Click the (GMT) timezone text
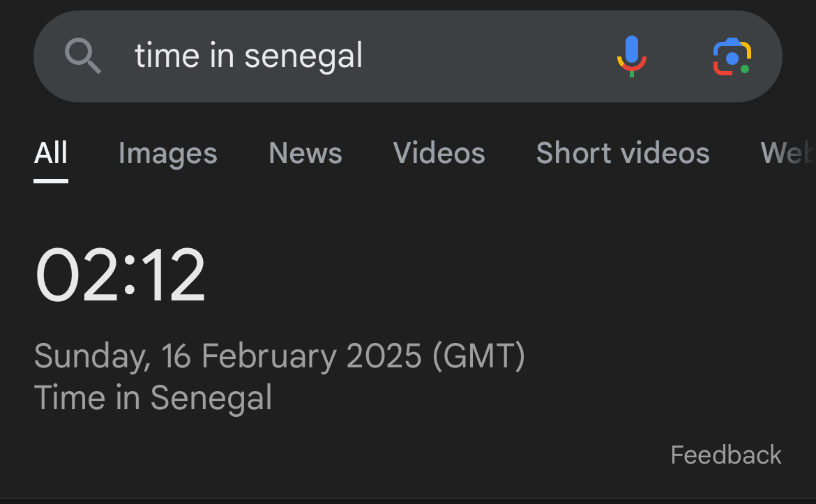This screenshot has width=816, height=504. [x=478, y=356]
